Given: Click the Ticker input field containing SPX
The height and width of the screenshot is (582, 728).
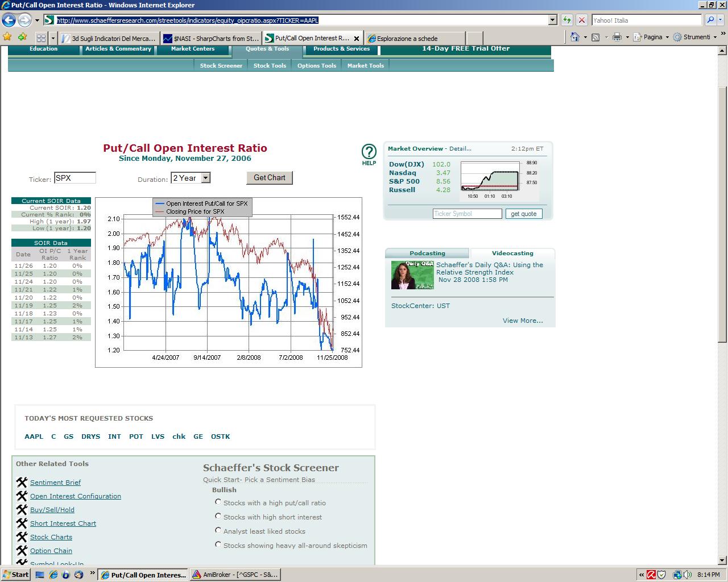Looking at the screenshot, I should point(75,178).
